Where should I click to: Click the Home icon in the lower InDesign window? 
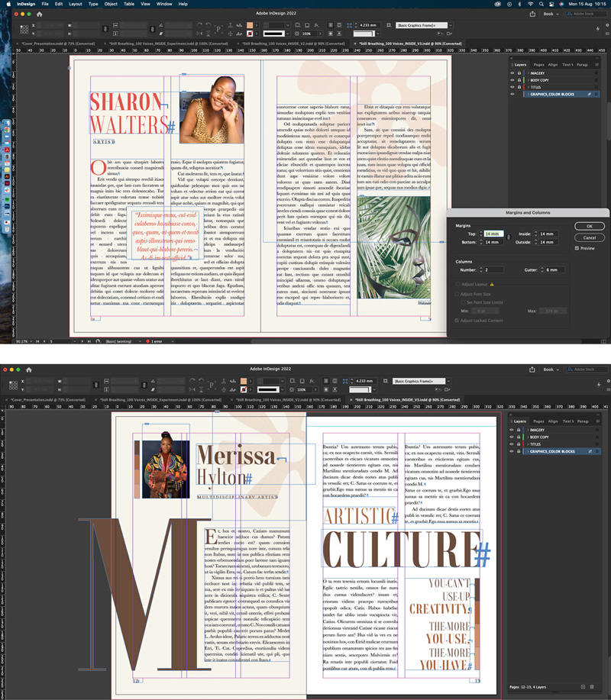point(29,369)
